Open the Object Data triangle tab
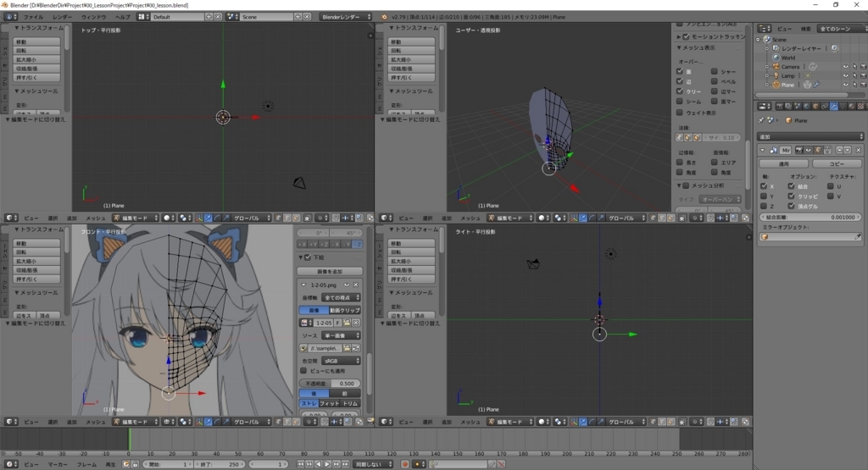868x470 pixels. point(843,106)
